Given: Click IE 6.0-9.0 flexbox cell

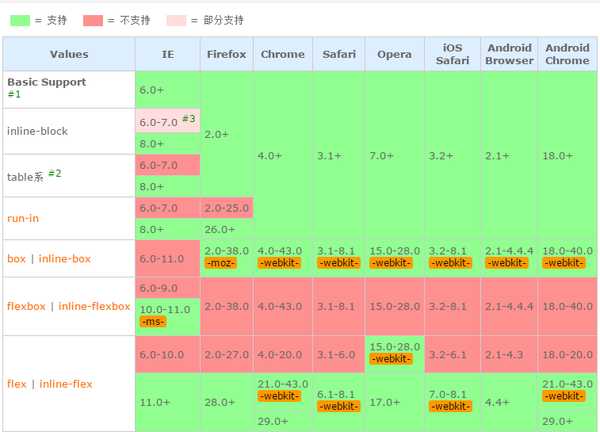Looking at the screenshot, I should click(168, 288).
